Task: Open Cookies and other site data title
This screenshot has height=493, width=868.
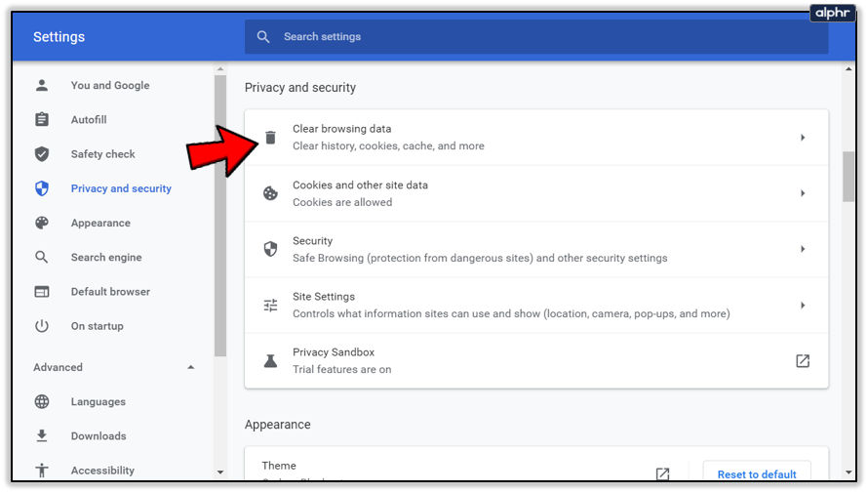Action: coord(361,185)
